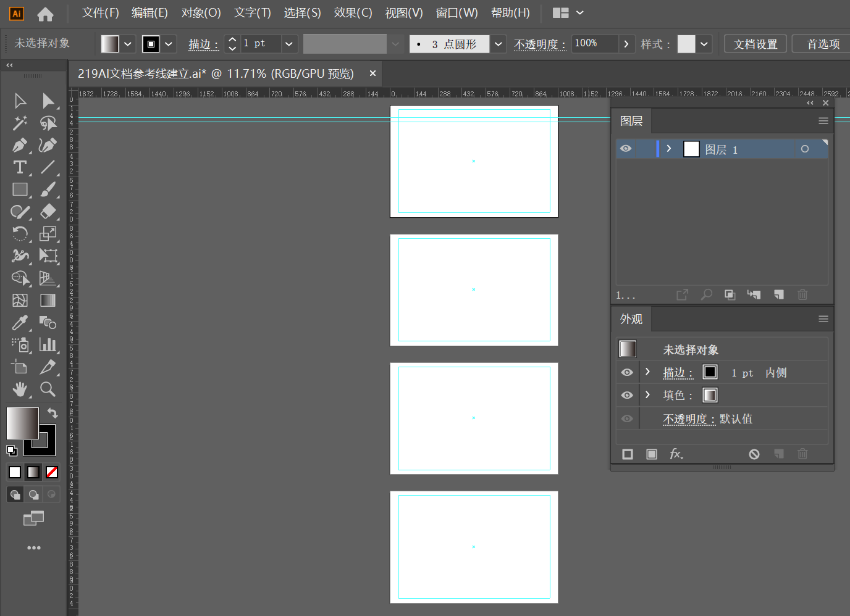Open stroke color dropdown in control bar
The image size is (850, 616).
(x=169, y=44)
